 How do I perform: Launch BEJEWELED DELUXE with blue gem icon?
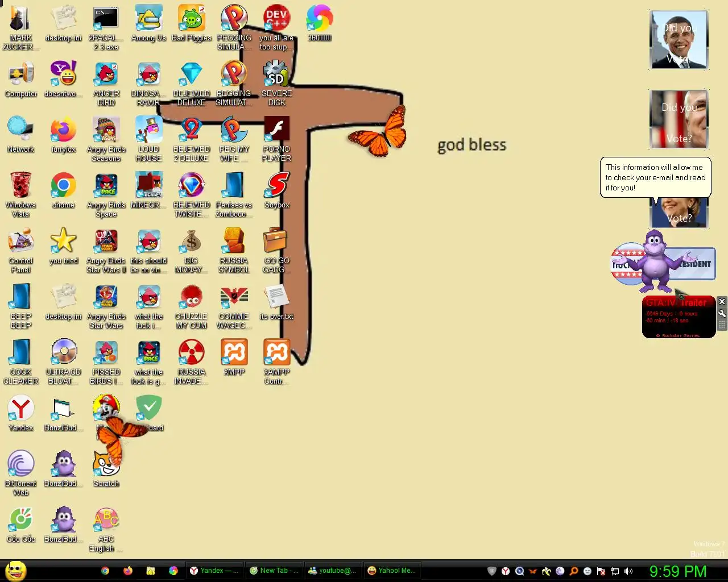192,84
